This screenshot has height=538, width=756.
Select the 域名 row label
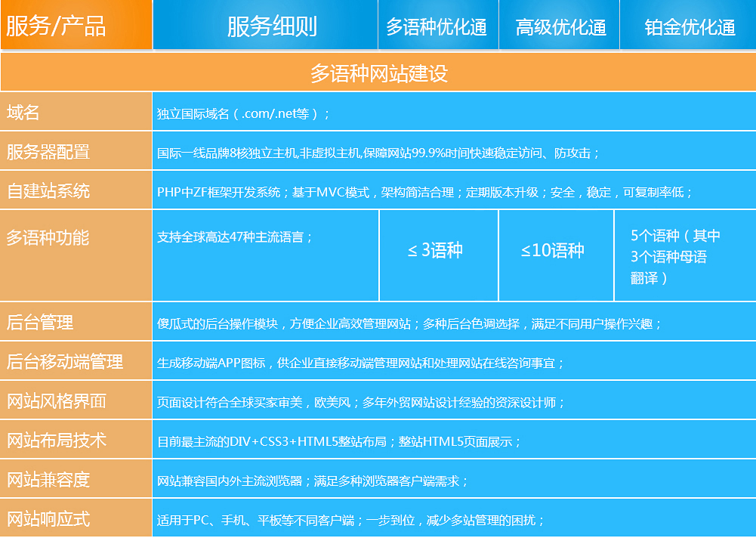(23, 113)
